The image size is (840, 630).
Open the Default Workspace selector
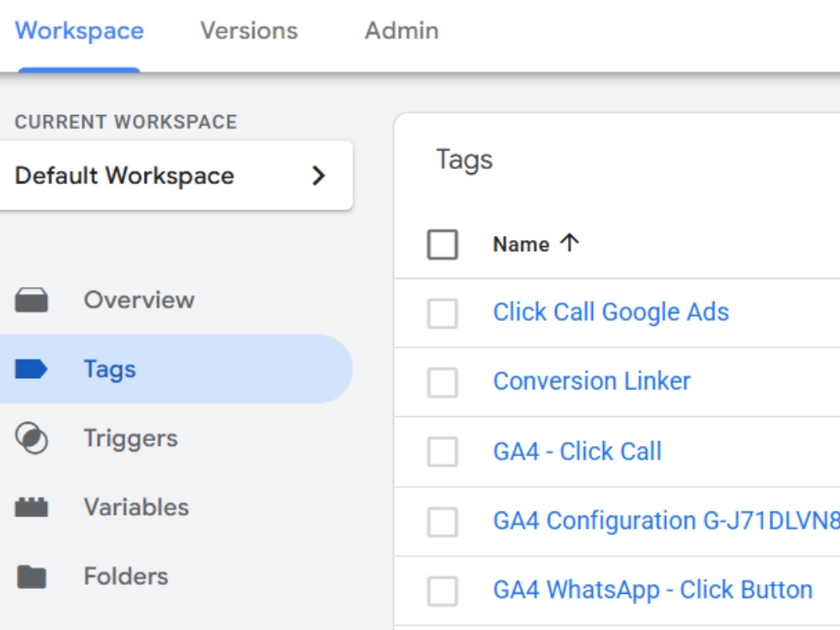click(x=176, y=176)
